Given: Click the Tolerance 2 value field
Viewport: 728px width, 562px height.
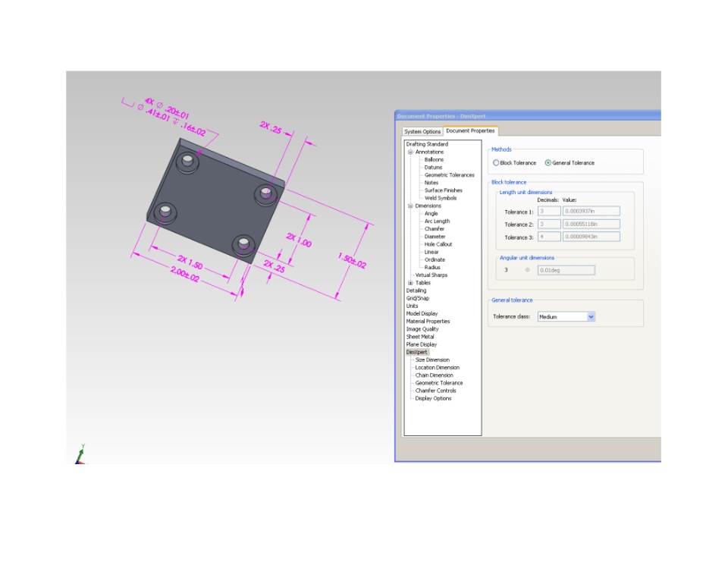Looking at the screenshot, I should pyautogui.click(x=591, y=224).
